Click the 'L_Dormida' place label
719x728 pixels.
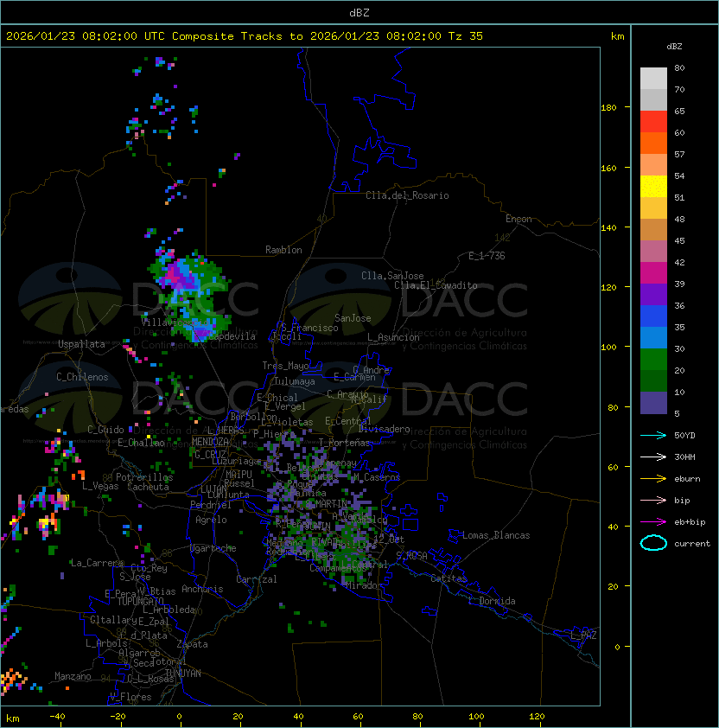(x=492, y=601)
